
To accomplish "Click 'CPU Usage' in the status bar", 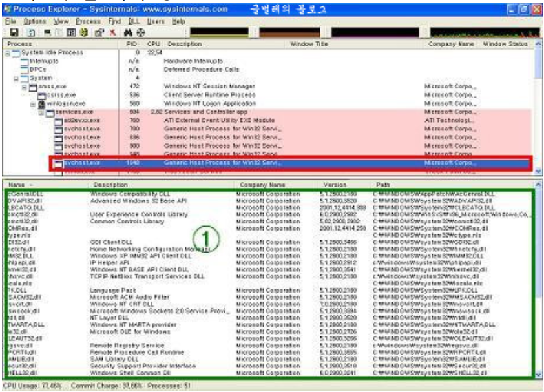I will click(32, 386).
